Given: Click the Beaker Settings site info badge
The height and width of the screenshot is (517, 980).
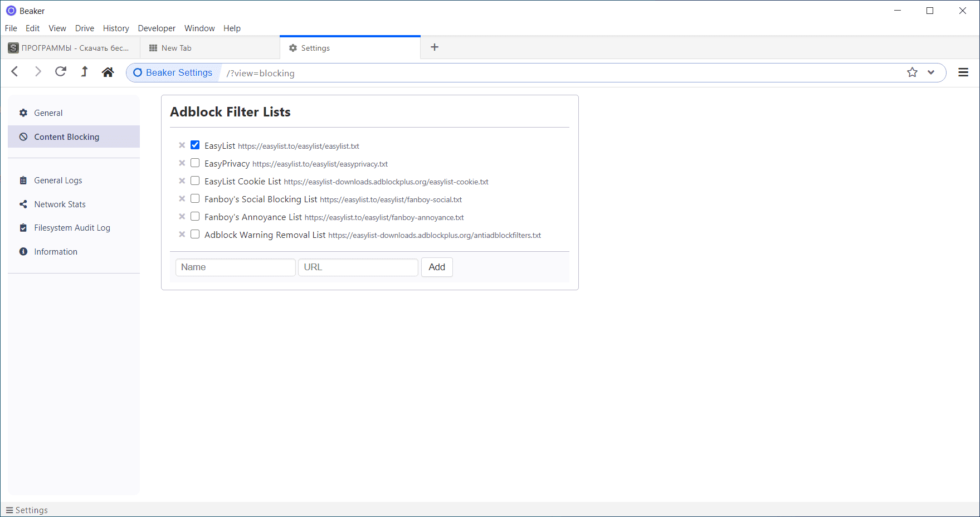Looking at the screenshot, I should (x=173, y=73).
